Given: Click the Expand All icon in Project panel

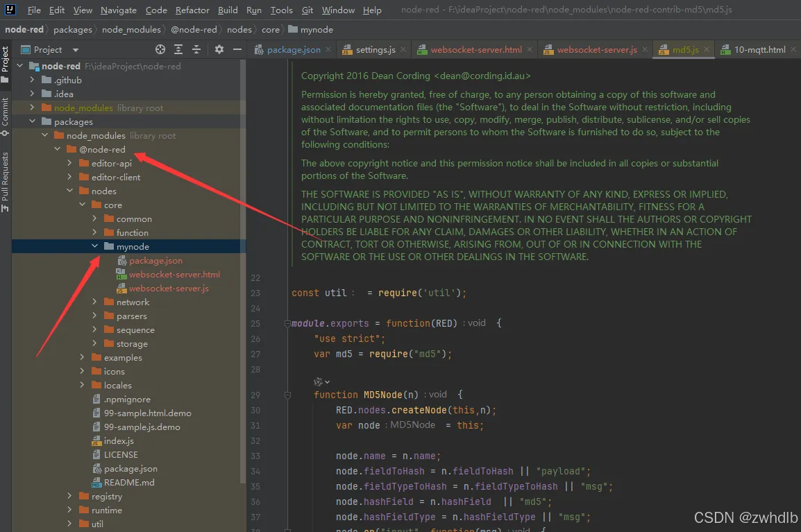Looking at the screenshot, I should click(x=178, y=49).
